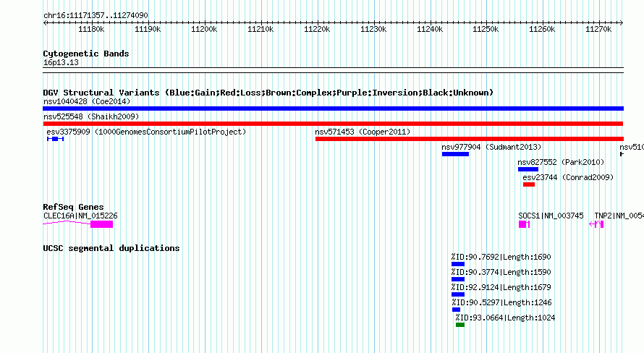Click the 11200k ruler label

point(204,30)
